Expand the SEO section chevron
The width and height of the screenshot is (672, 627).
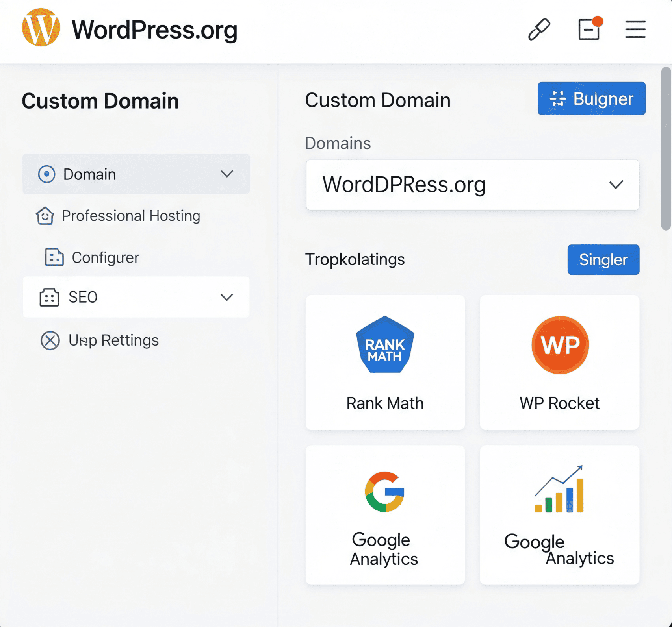coord(227,297)
